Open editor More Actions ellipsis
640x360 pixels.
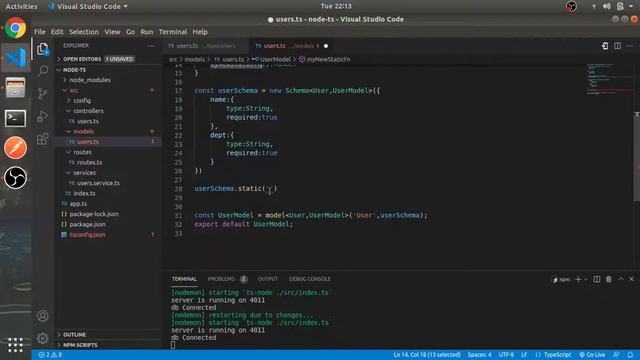point(630,46)
